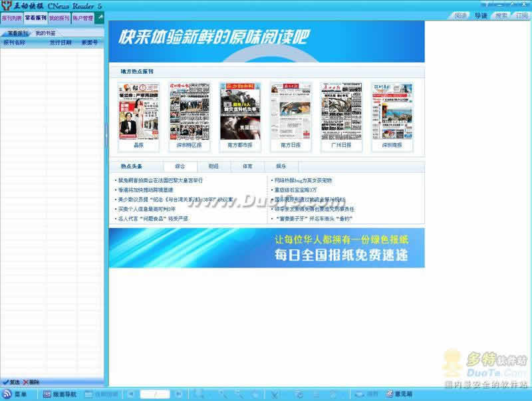Open the 网络热帖 headline link

coord(303,180)
